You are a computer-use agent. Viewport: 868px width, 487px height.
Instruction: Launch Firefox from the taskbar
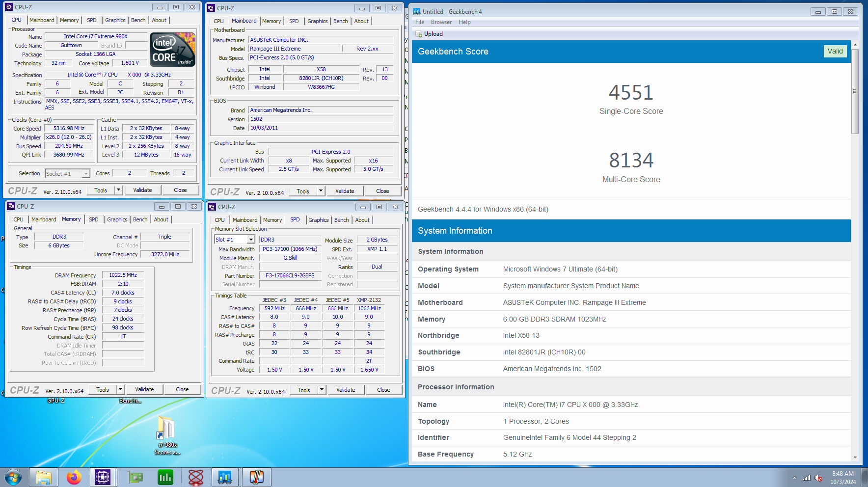click(74, 477)
